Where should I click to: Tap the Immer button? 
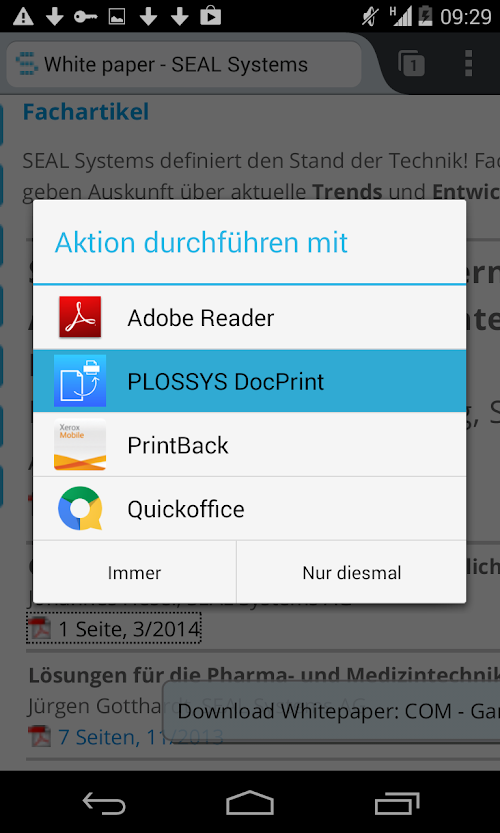click(x=134, y=572)
